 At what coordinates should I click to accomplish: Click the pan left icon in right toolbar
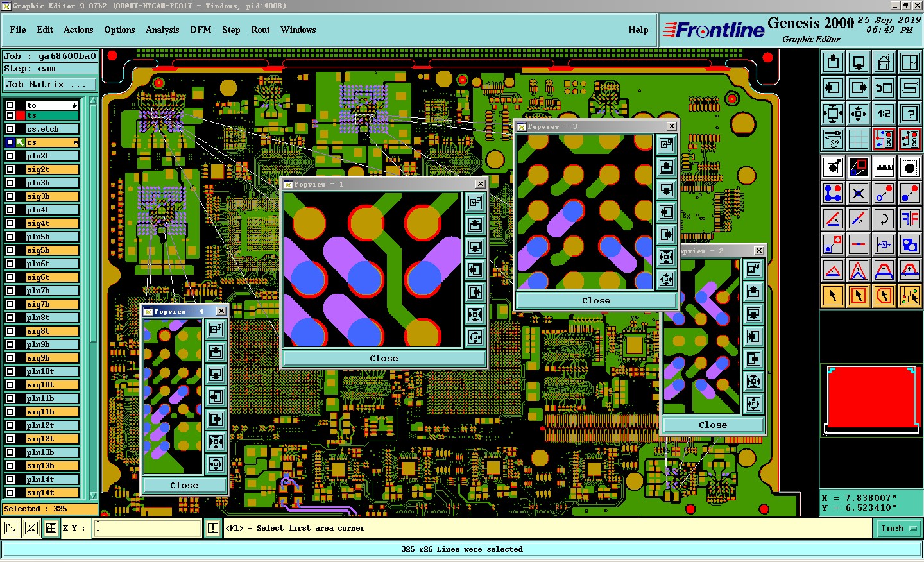[833, 88]
